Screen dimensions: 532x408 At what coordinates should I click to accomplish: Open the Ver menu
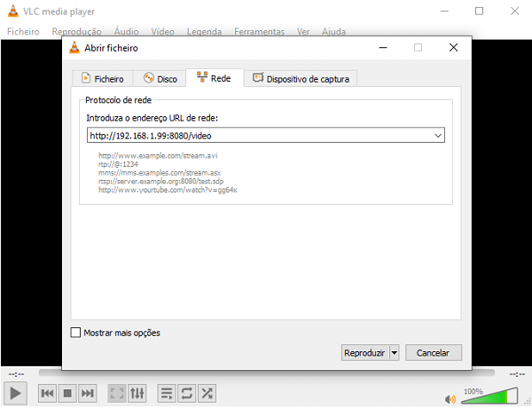click(303, 32)
